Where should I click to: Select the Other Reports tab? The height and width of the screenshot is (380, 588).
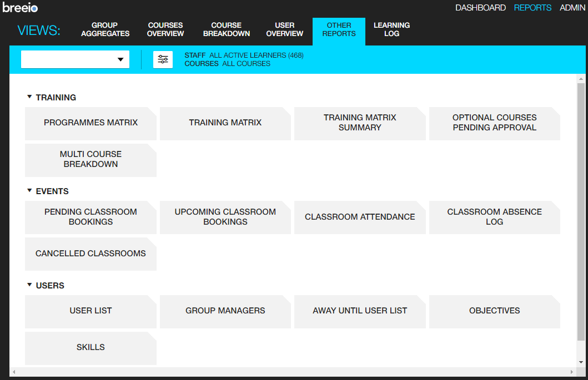pos(339,32)
